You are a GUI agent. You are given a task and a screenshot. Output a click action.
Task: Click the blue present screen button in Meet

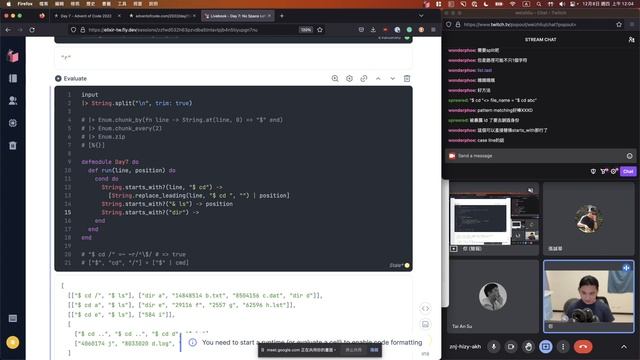point(545,347)
